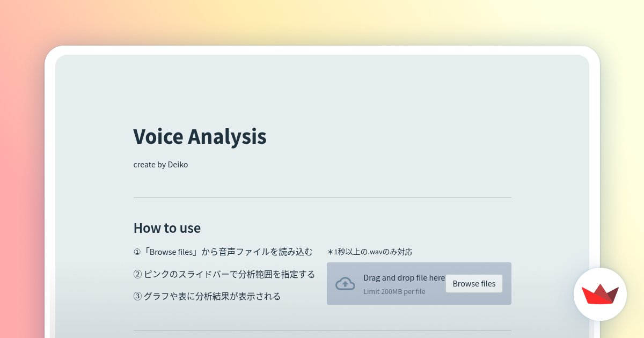Click instruction ③ about graphs and tables
The height and width of the screenshot is (338, 644).
[x=207, y=296]
